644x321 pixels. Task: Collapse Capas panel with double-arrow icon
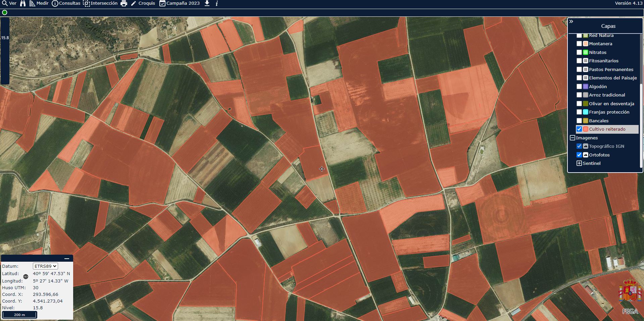click(571, 21)
